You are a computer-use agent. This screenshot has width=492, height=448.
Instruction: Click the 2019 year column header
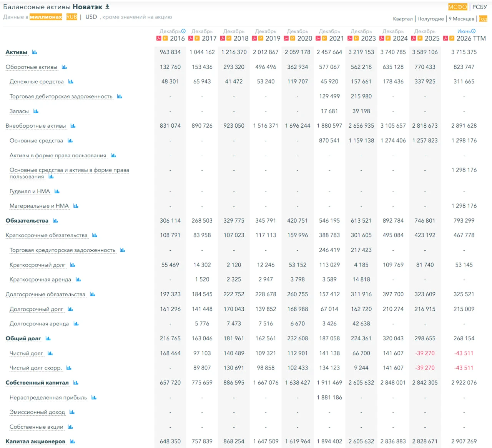(273, 38)
